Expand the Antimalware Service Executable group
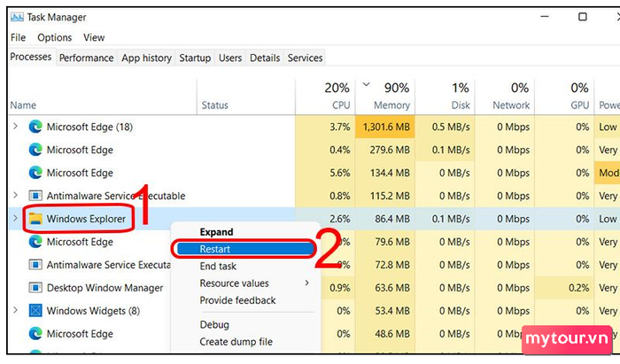The height and width of the screenshot is (364, 620). coord(15,195)
